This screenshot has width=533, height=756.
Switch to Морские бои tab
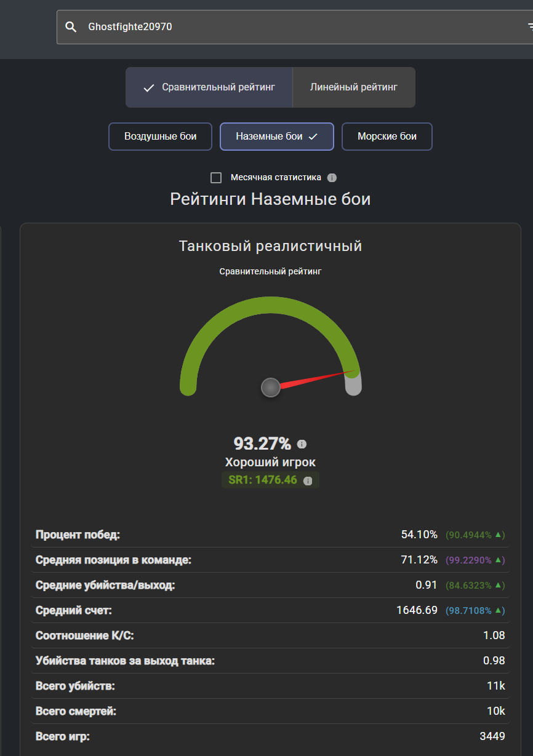[387, 137]
